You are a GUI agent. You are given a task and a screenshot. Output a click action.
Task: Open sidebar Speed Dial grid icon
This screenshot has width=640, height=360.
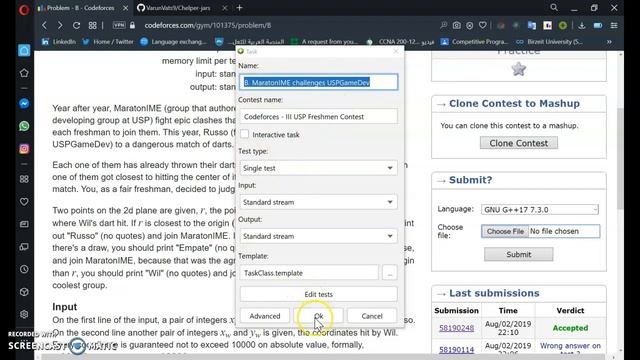(24, 179)
